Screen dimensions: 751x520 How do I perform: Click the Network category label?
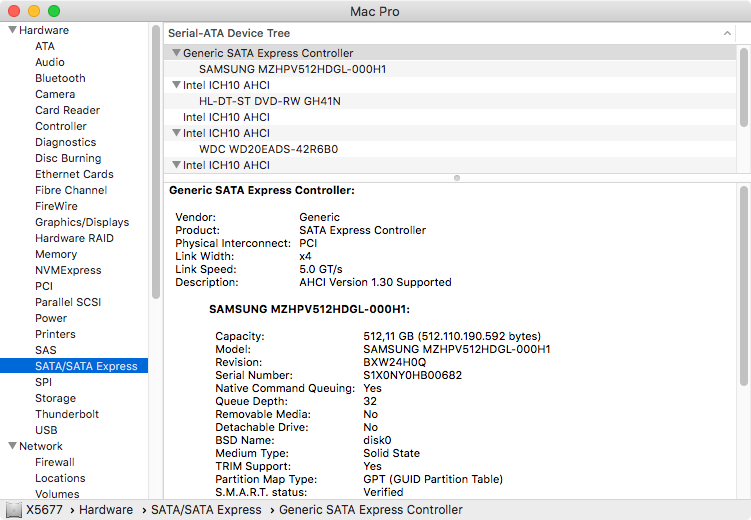pyautogui.click(x=41, y=446)
